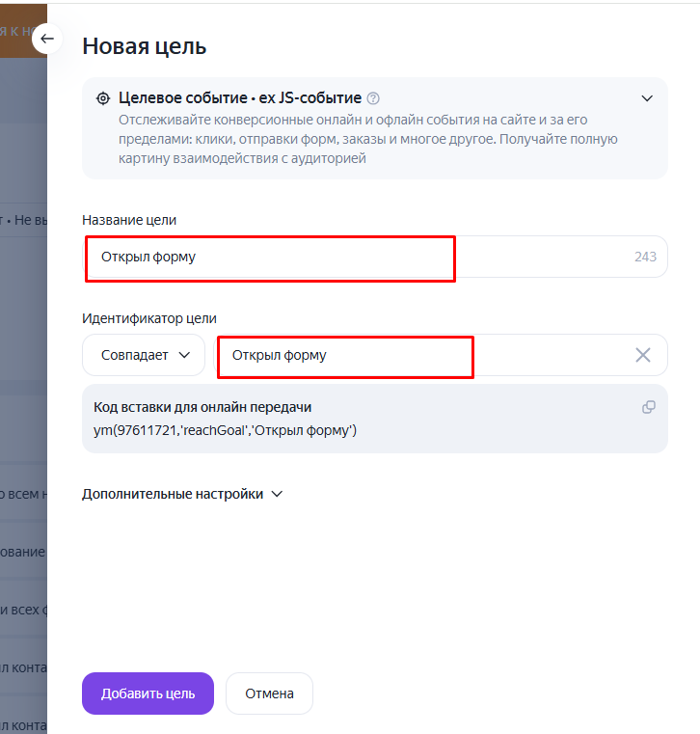Click the Отмена button

(x=269, y=693)
